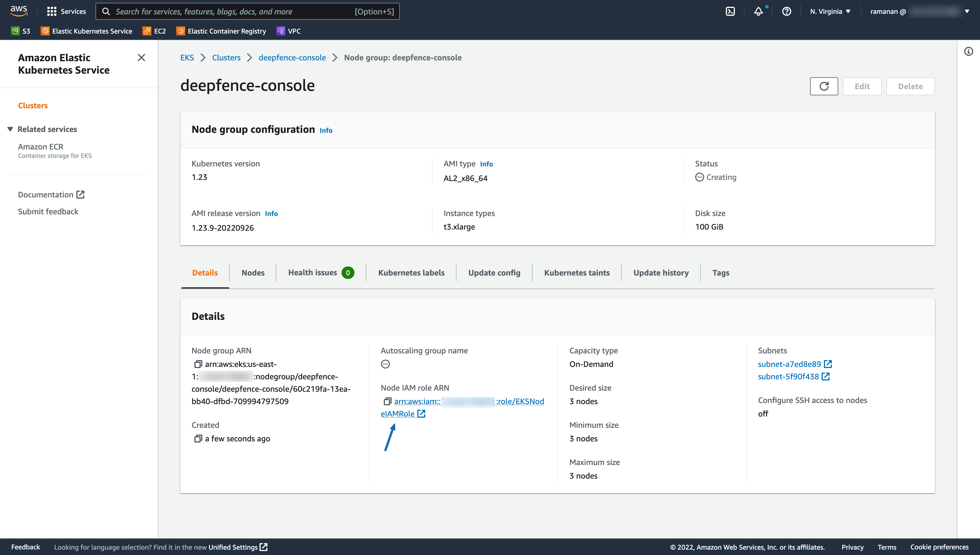Screen dimensions: 980x555
Task: Click the S3 shortcut icon
Action: [15, 31]
